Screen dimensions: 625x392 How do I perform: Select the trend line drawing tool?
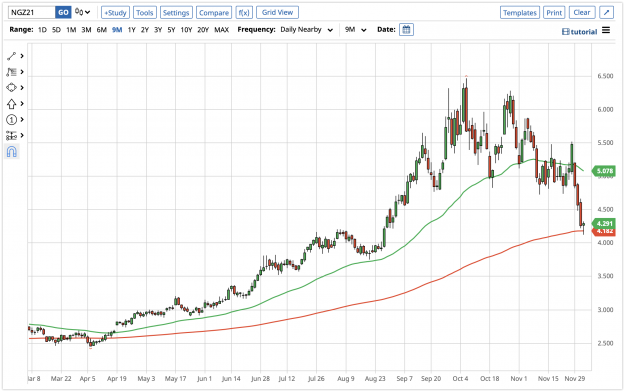coord(12,56)
